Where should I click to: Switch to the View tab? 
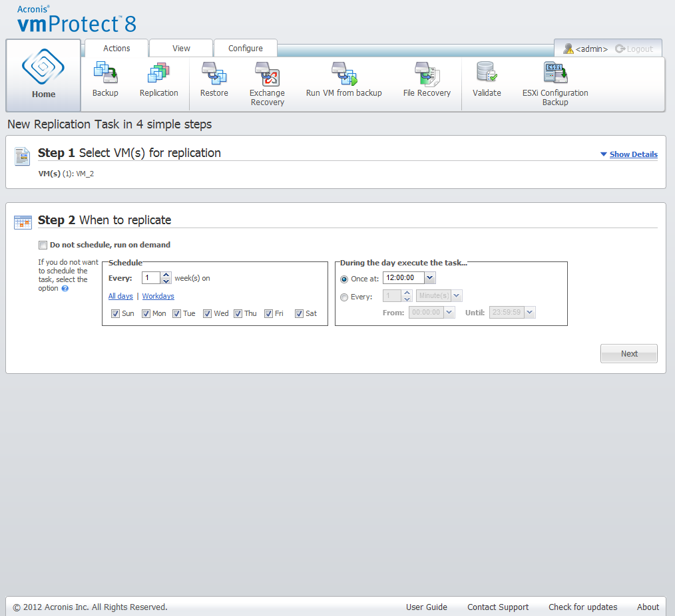coord(181,49)
